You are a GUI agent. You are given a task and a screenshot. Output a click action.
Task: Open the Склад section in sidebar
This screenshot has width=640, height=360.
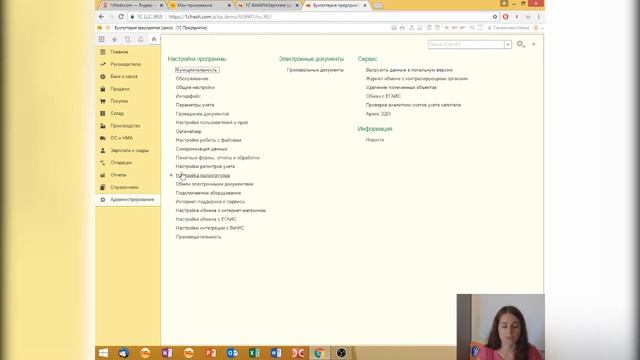[x=117, y=113]
